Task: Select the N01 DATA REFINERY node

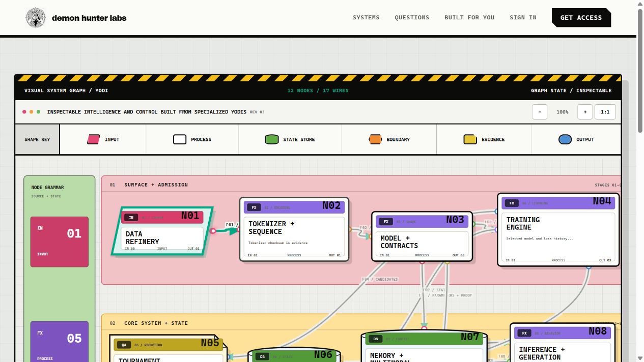Action: [162, 231]
